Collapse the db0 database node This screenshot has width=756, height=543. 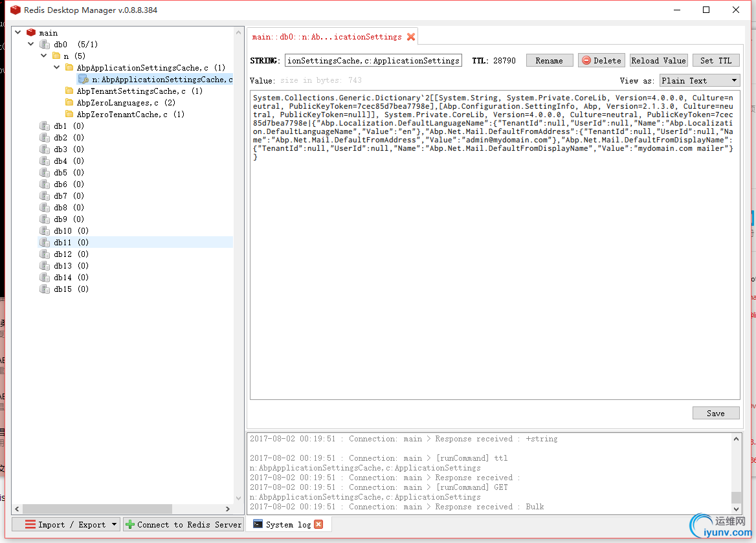click(x=31, y=44)
